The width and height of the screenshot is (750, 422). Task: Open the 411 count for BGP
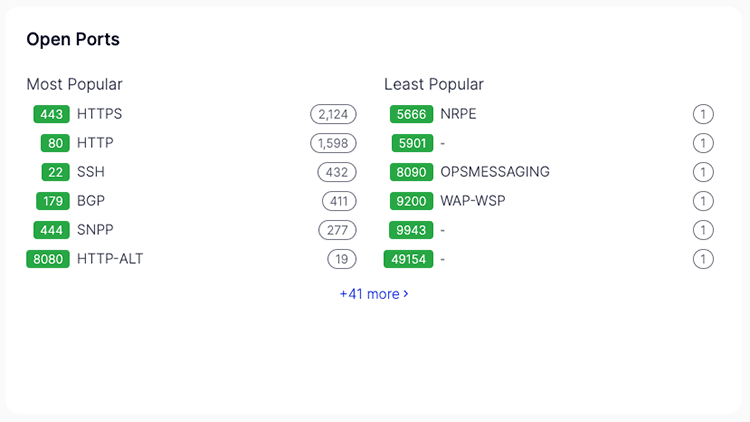(x=339, y=201)
